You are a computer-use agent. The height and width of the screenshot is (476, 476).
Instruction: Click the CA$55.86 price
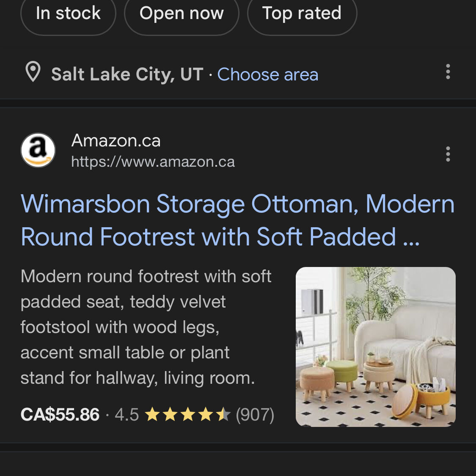click(60, 415)
